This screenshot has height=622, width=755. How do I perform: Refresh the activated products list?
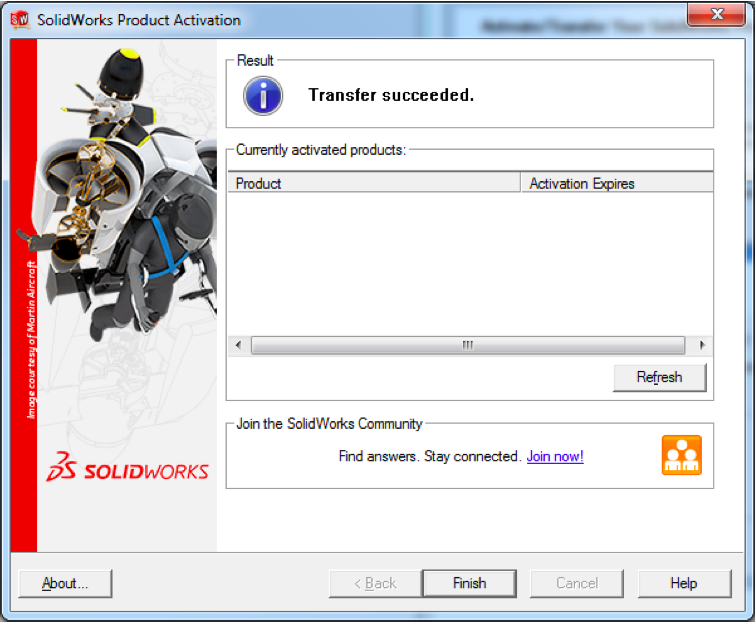pos(660,377)
